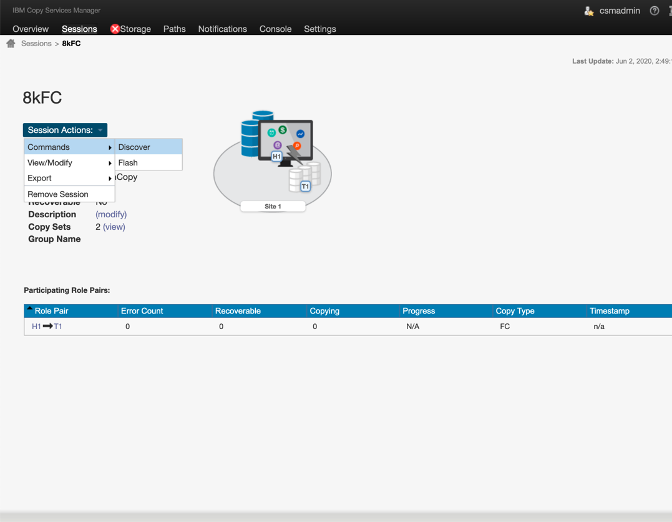Click the csmadmin username
This screenshot has height=522, width=672.
(x=620, y=11)
